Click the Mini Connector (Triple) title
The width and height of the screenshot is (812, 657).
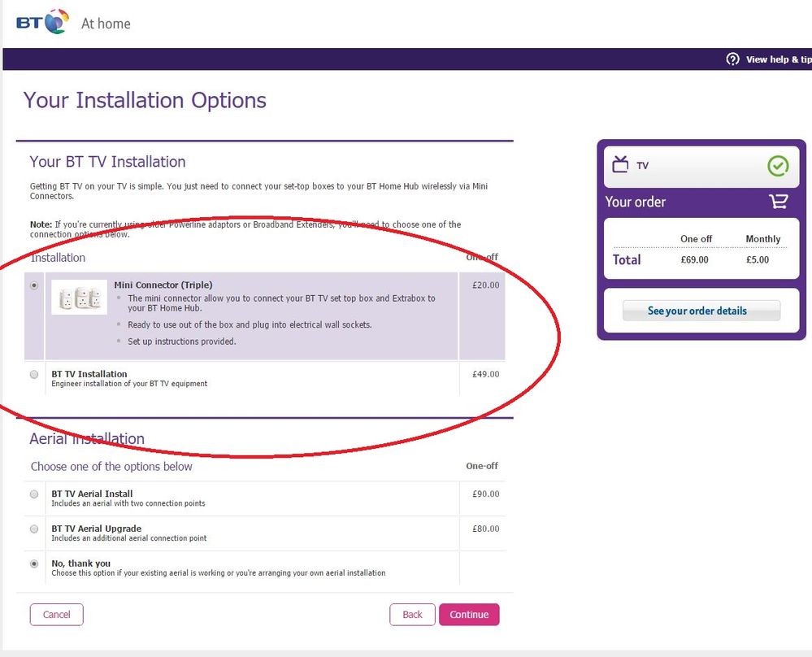(163, 285)
